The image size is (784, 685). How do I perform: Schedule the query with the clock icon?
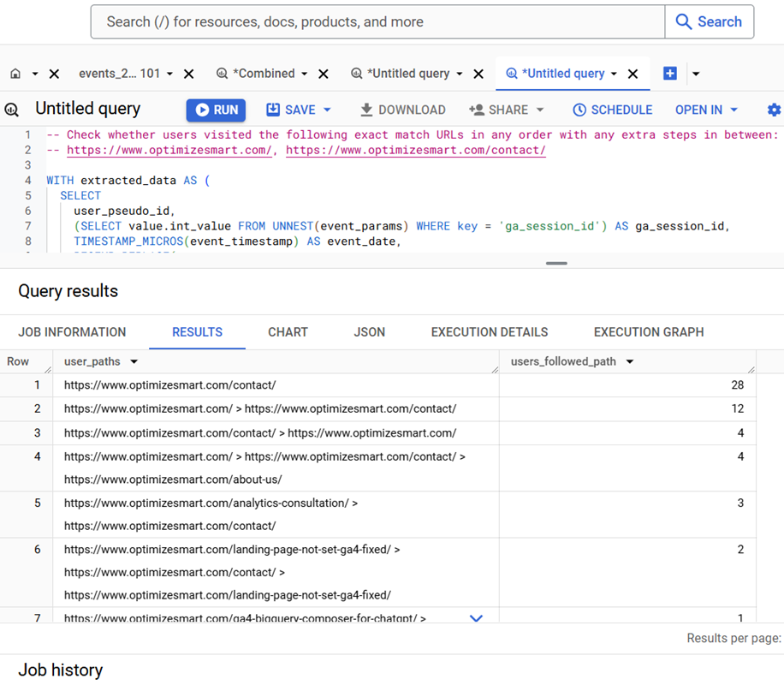click(x=612, y=110)
